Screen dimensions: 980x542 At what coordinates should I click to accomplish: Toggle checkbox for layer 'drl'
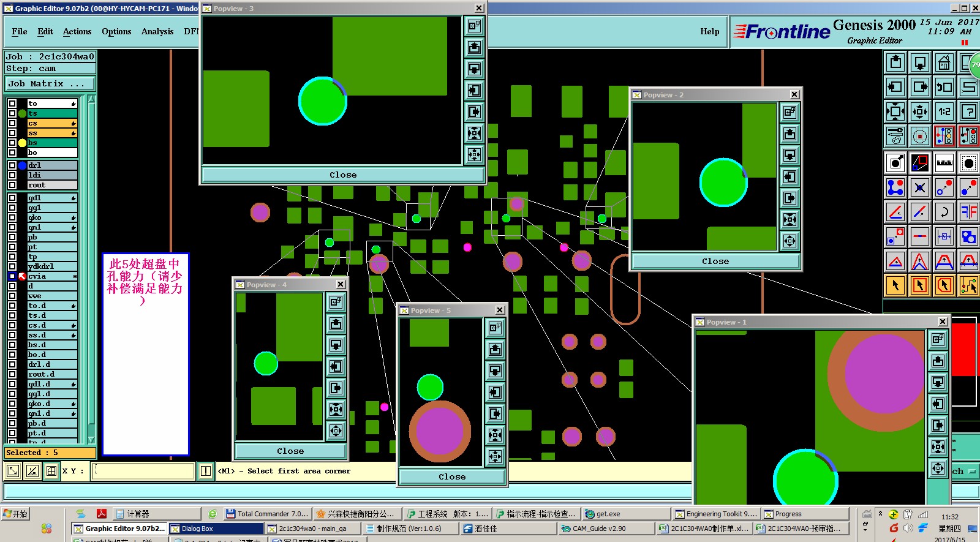12,165
